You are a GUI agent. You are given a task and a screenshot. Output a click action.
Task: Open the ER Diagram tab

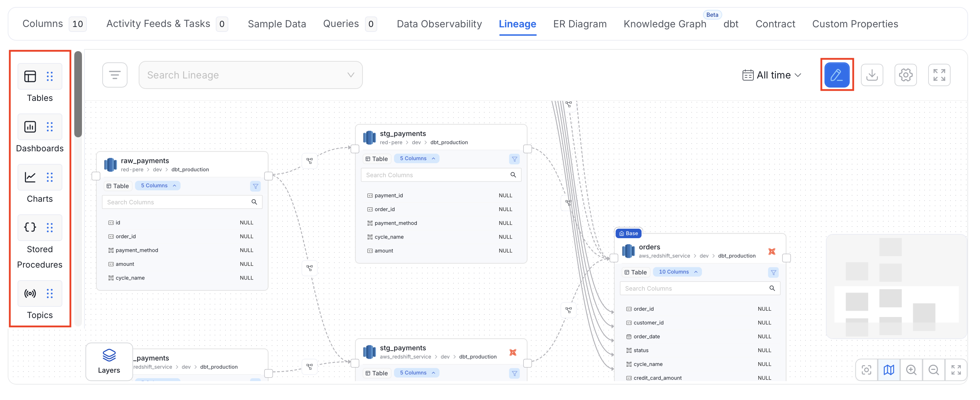[x=580, y=23]
